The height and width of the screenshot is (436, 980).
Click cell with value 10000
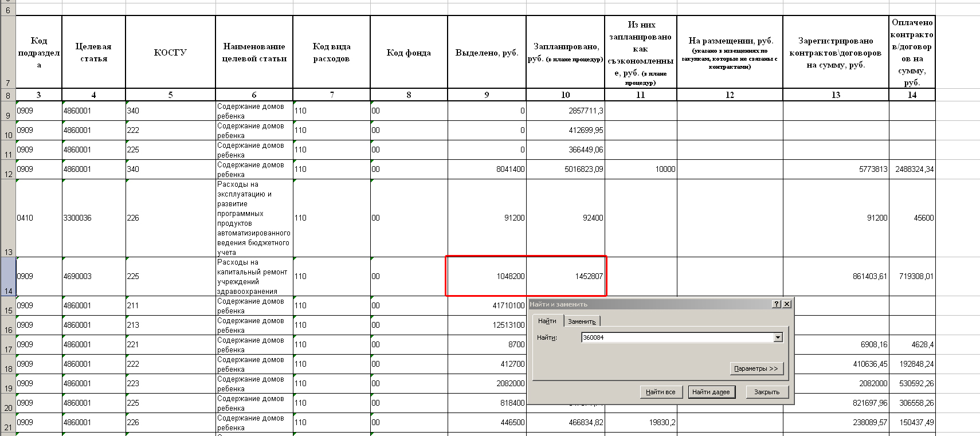[x=641, y=169]
